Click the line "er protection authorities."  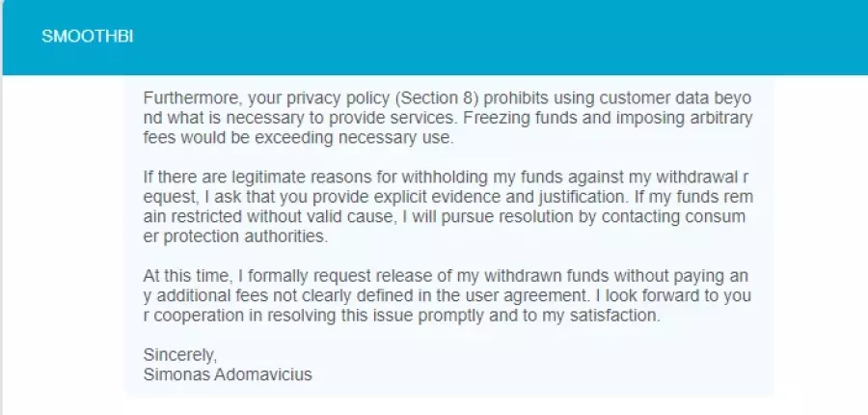[236, 236]
